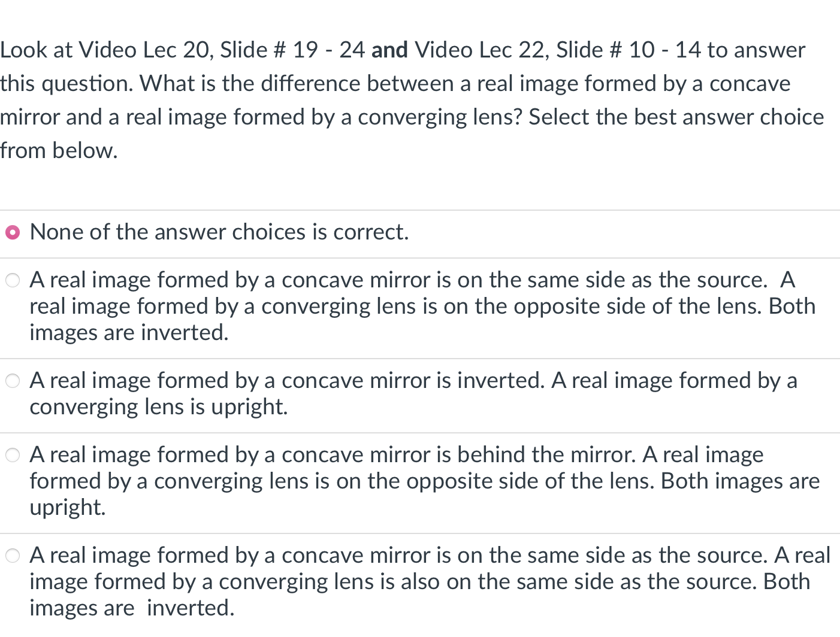Image resolution: width=840 pixels, height=637 pixels.
Task: Select the last option about both images on same side
Action: pyautogui.click(x=13, y=556)
